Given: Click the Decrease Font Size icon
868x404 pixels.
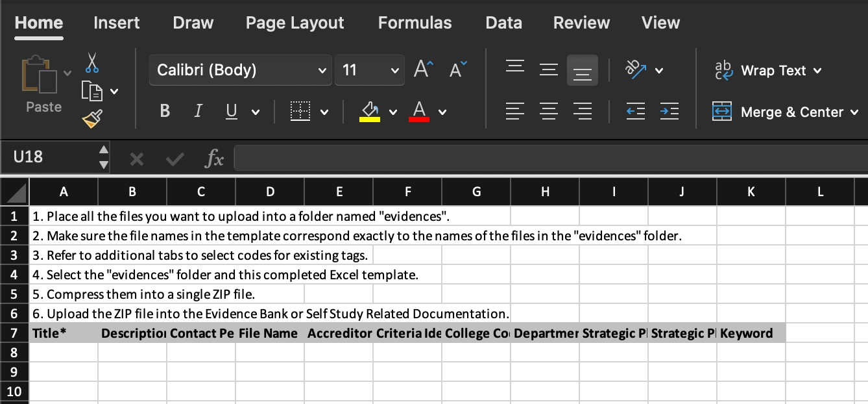Looking at the screenshot, I should (457, 69).
